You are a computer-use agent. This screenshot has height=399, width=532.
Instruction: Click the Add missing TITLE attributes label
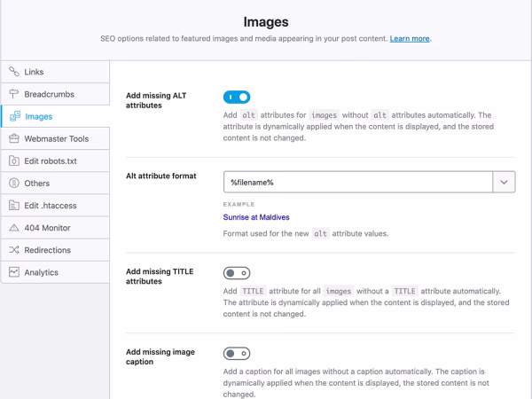pos(160,276)
